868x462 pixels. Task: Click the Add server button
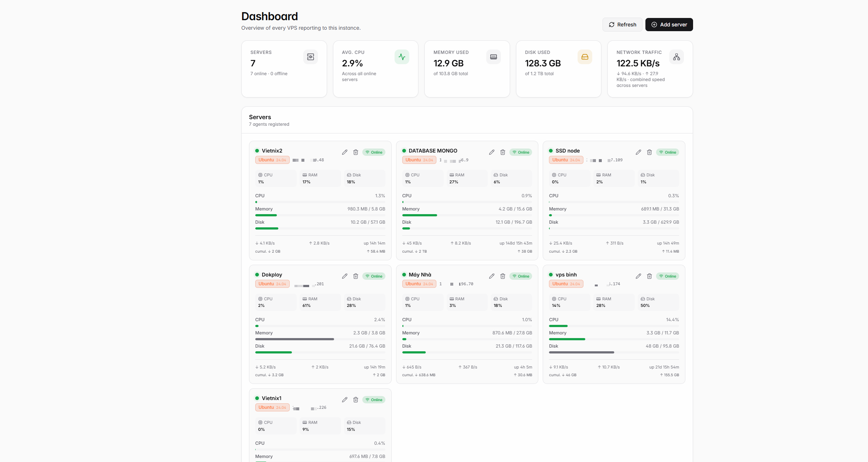669,25
